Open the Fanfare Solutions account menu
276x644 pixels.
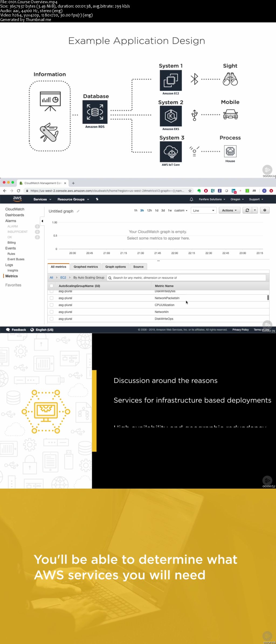(x=212, y=199)
